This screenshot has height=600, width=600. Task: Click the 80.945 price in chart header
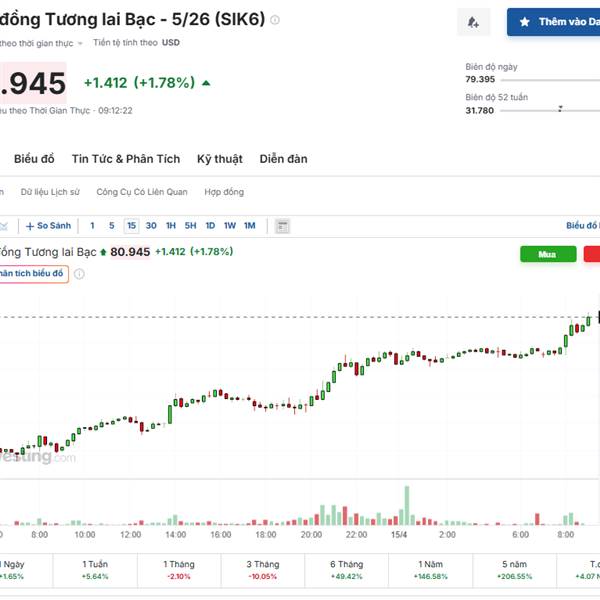point(130,252)
